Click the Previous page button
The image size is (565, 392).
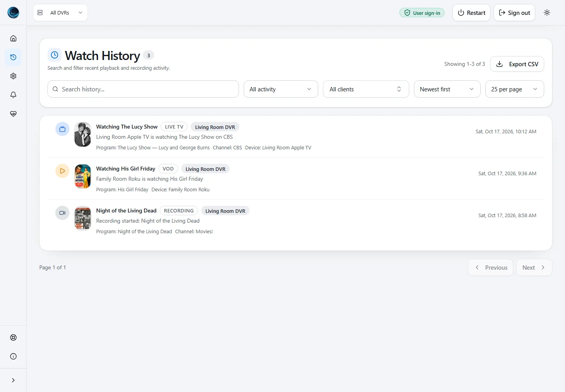490,267
